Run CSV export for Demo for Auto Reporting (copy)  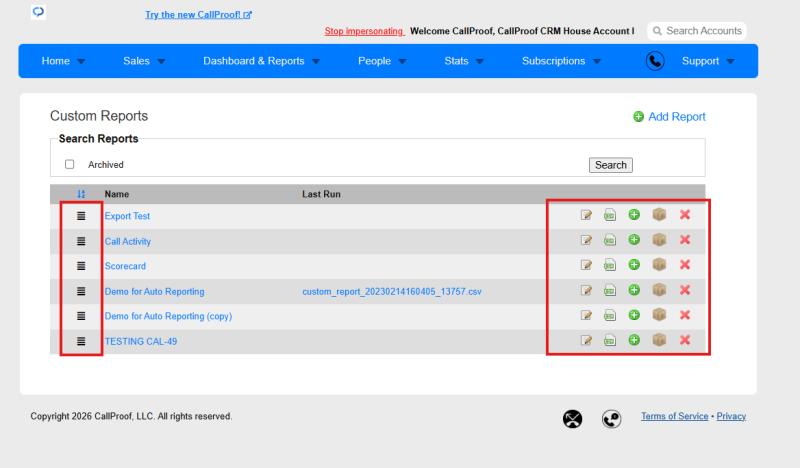point(610,315)
